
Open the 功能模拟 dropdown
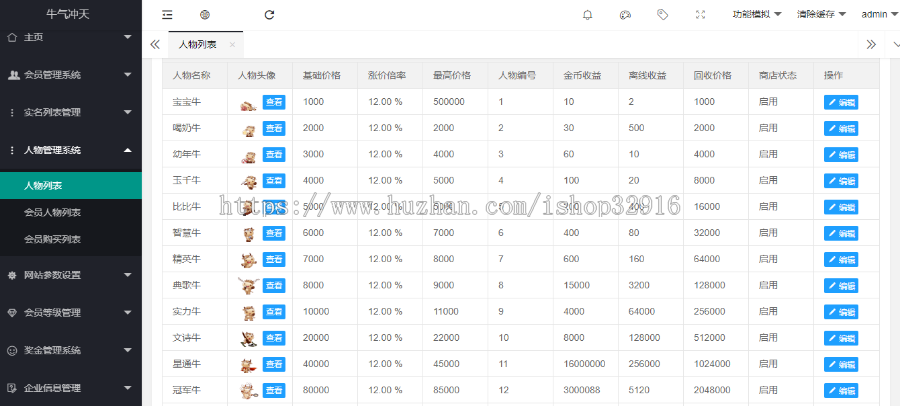click(756, 15)
